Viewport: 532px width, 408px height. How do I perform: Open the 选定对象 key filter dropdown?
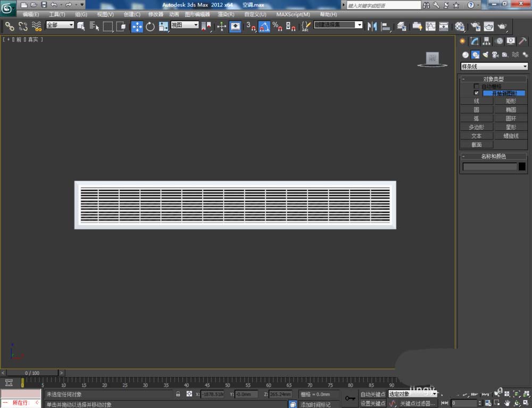(413, 394)
